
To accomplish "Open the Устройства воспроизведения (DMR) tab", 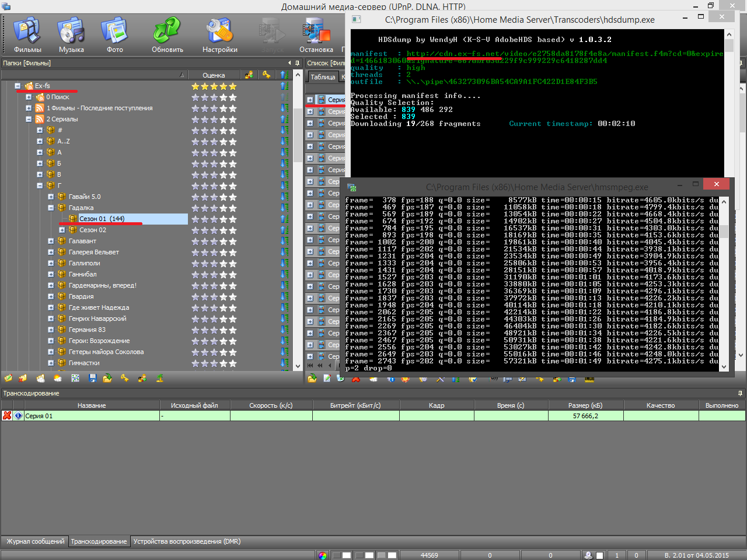I will click(187, 541).
